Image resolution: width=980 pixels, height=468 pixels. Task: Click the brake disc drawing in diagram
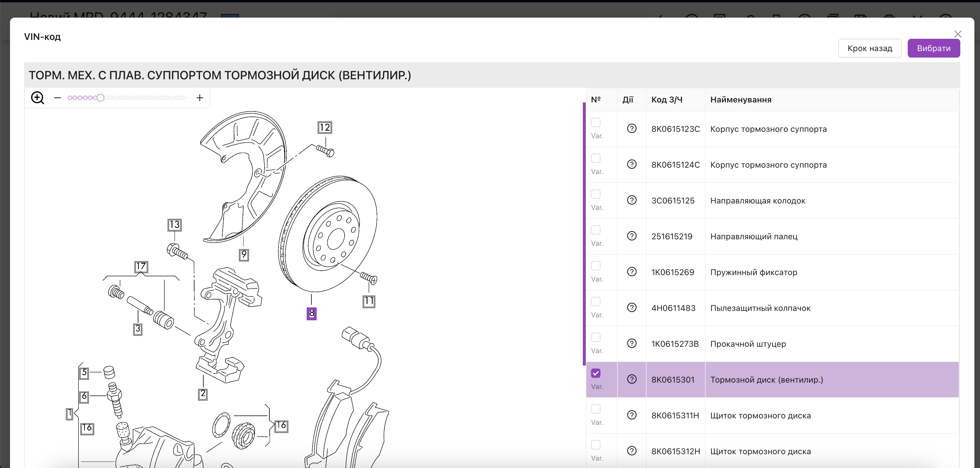328,234
